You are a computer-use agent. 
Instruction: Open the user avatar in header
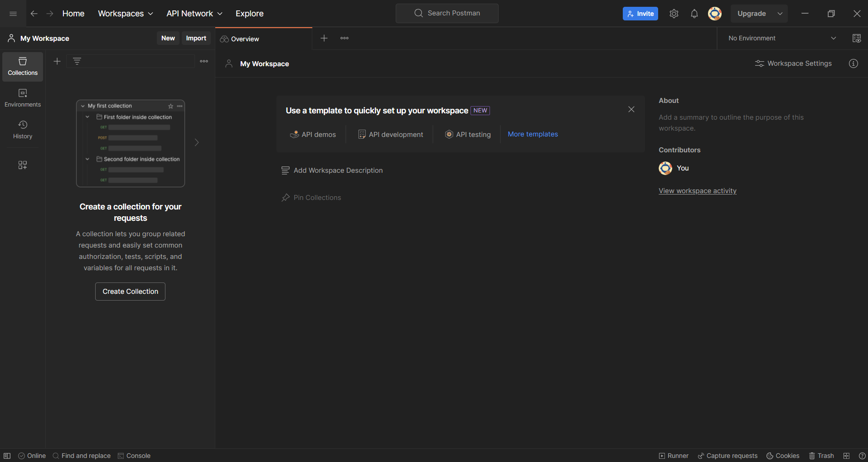coord(715,14)
